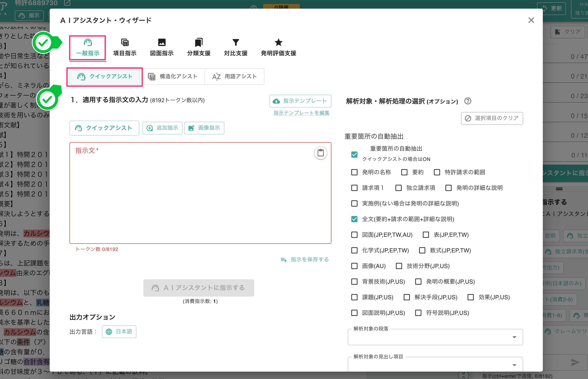Switch to the 分類支援 tab

tap(199, 48)
